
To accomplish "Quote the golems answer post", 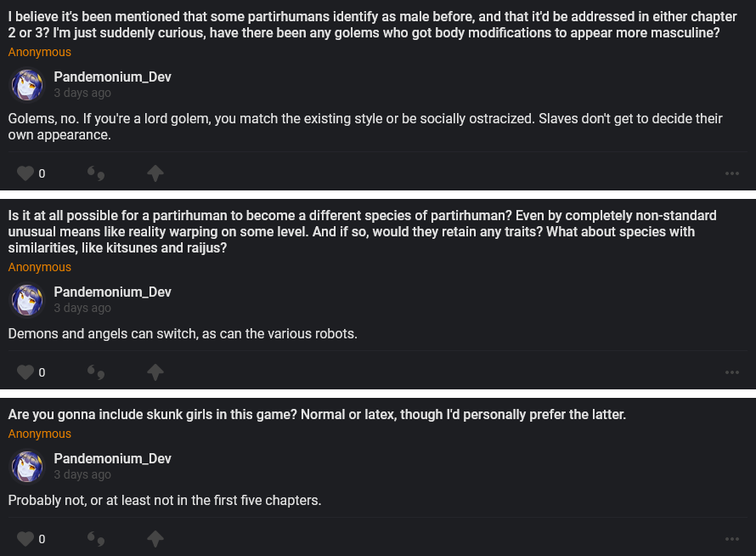I will point(96,174).
